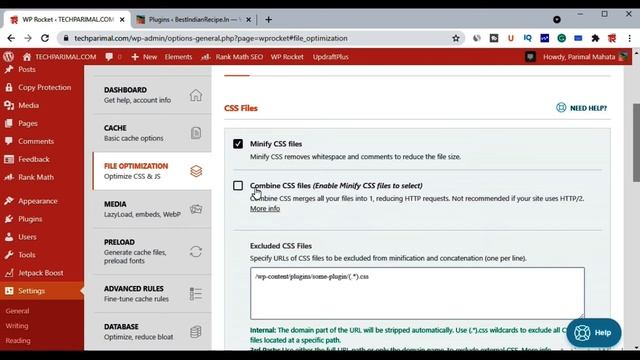
Task: Open the WP Rocket Dashboard home icon
Action: coord(196,95)
